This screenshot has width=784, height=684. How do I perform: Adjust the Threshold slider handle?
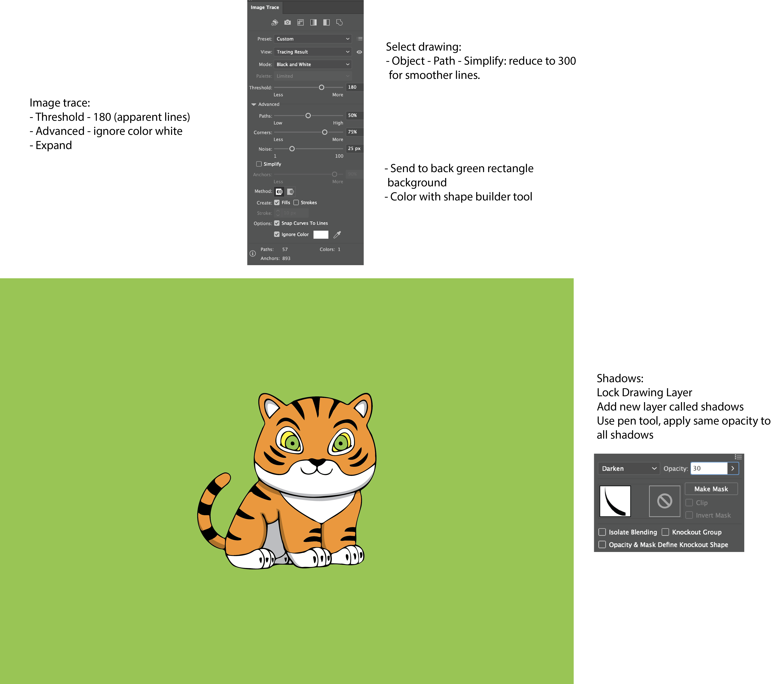(322, 87)
